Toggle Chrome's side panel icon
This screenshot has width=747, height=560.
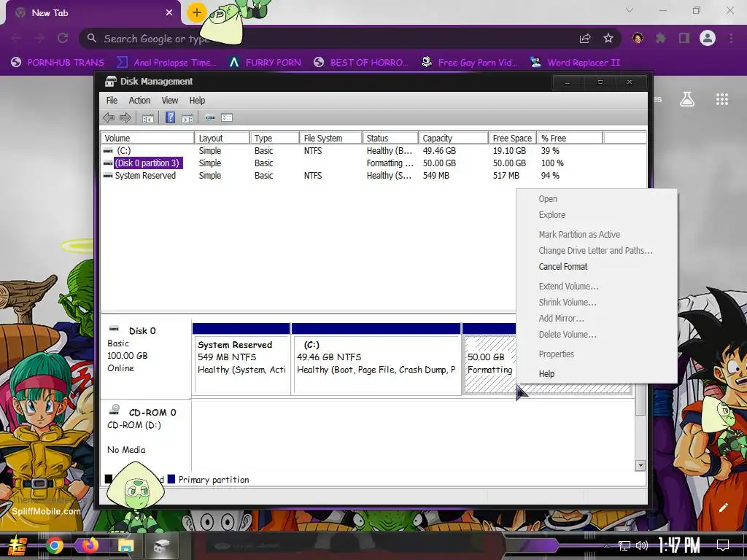tap(684, 38)
